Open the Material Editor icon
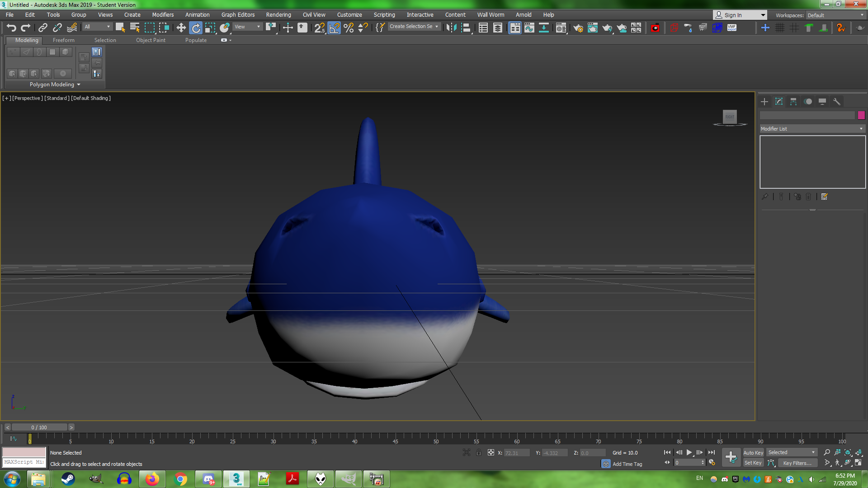 [x=561, y=28]
